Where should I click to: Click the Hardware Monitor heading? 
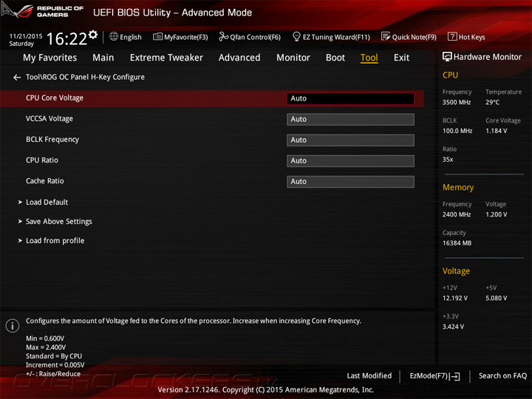(487, 57)
